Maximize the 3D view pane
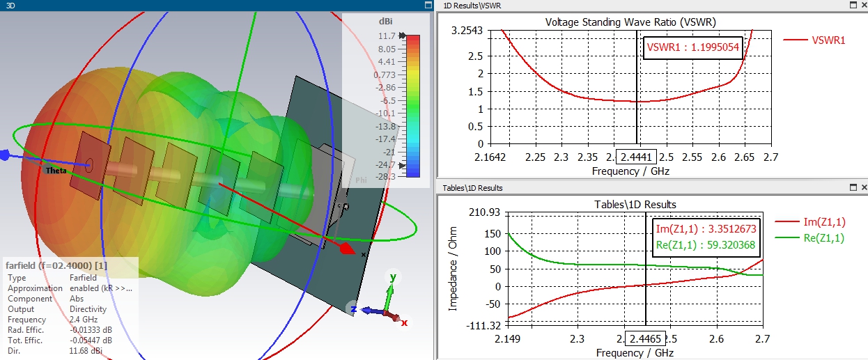The width and height of the screenshot is (868, 360). tap(428, 5)
